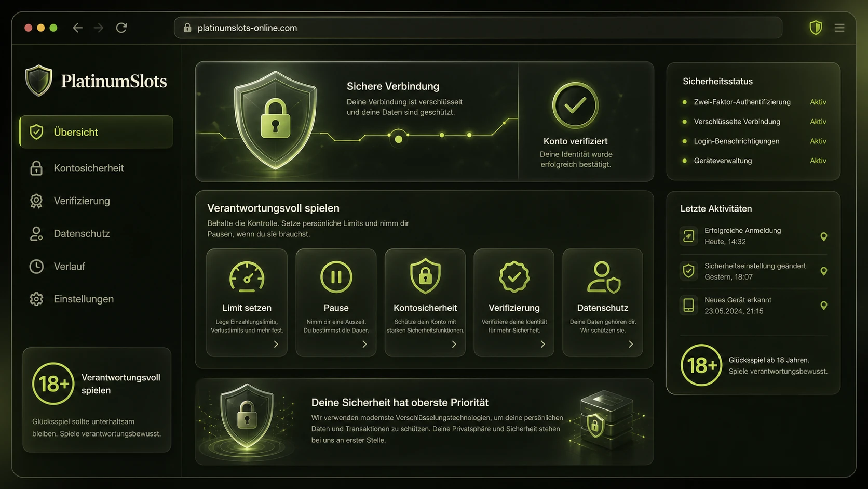868x489 pixels.
Task: Reload the page with refresh icon
Action: click(121, 28)
